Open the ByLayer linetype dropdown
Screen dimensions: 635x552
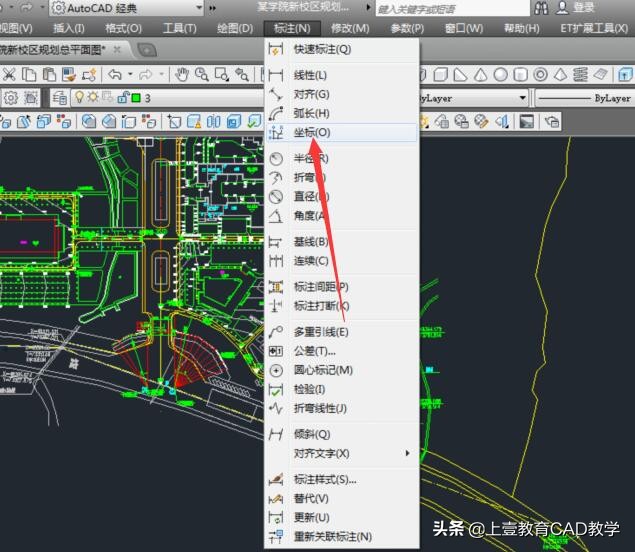click(585, 98)
